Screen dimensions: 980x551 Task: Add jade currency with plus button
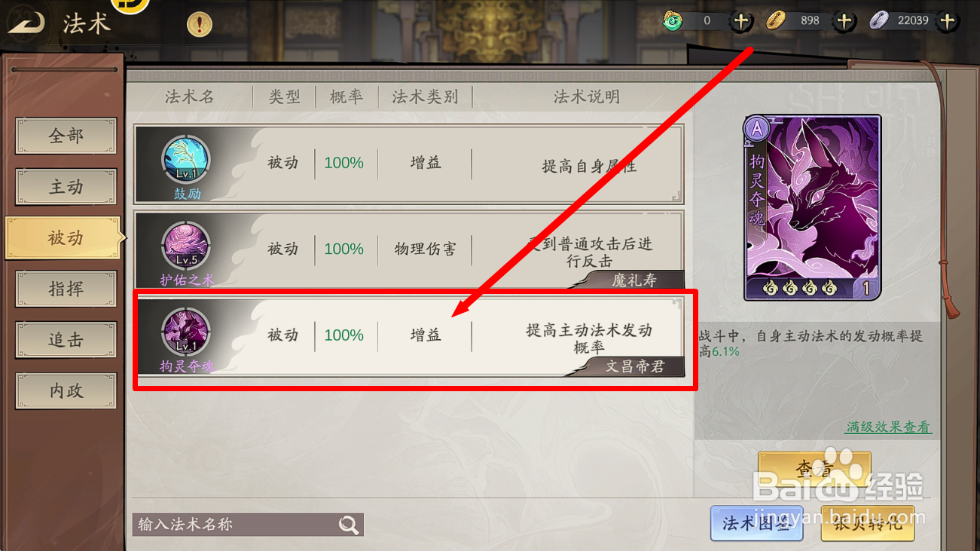point(741,21)
